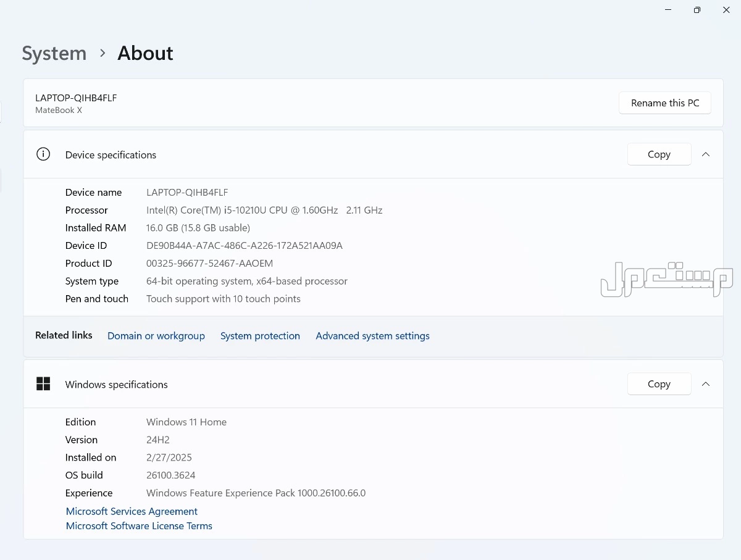Click the Rename this PC button
741x560 pixels.
(x=665, y=103)
